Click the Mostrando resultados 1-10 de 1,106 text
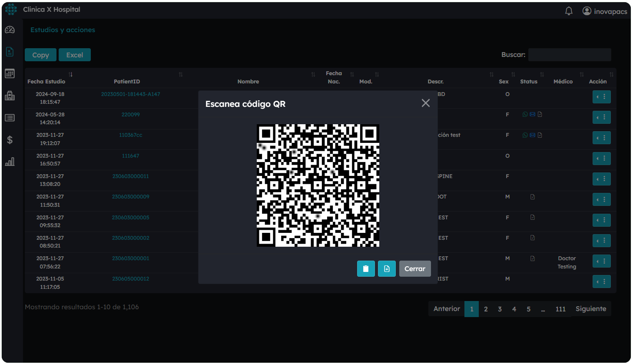 82,307
